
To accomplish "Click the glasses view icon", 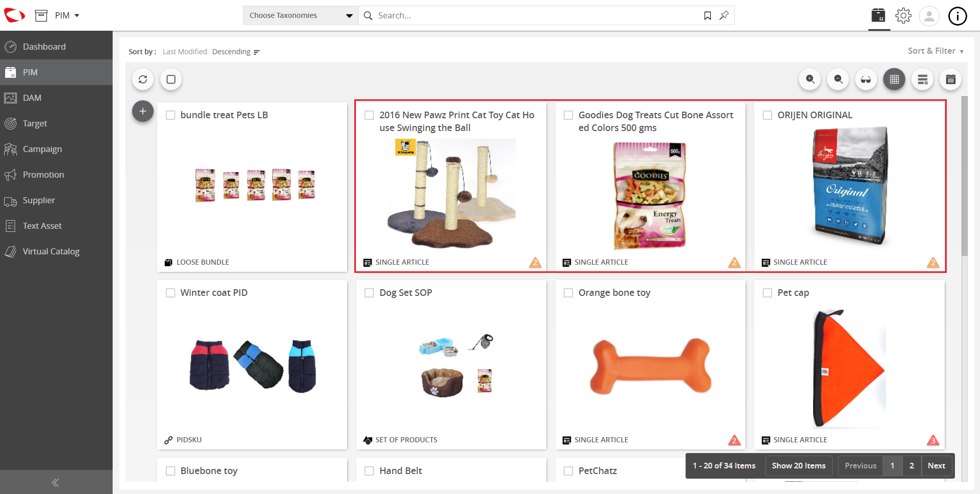I will pos(866,79).
